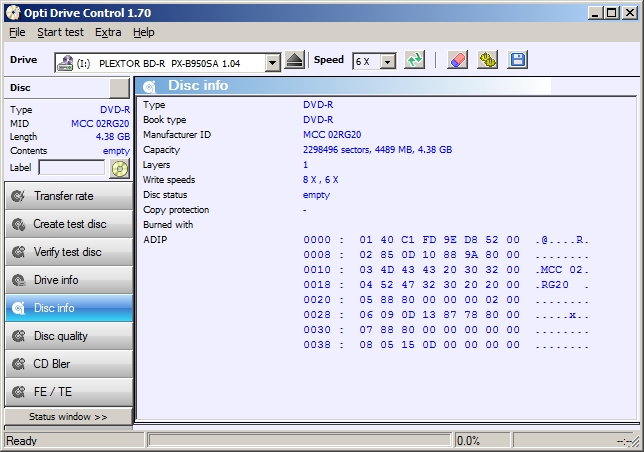Select PLEXTOR BD-R drive combo box
Viewport: 644px width, 452px height.
(168, 63)
